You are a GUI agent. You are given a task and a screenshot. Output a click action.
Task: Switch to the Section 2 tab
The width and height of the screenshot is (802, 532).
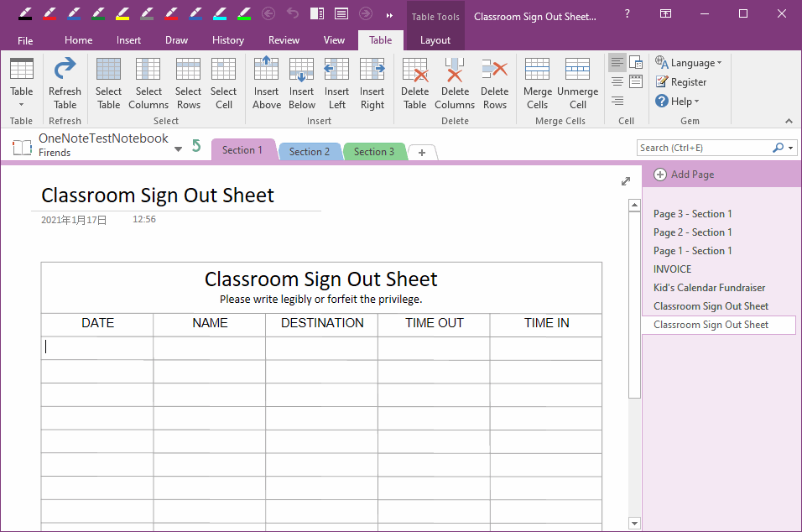(x=310, y=152)
